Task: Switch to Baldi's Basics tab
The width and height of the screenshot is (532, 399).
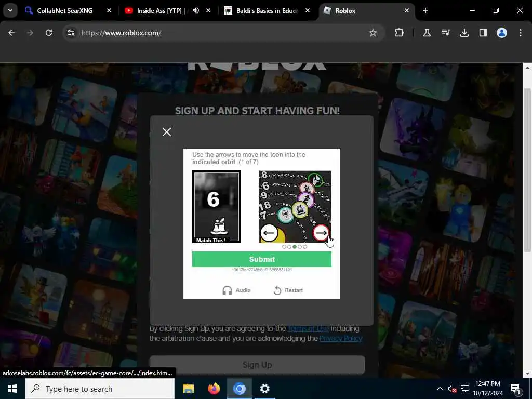Action: click(x=267, y=11)
